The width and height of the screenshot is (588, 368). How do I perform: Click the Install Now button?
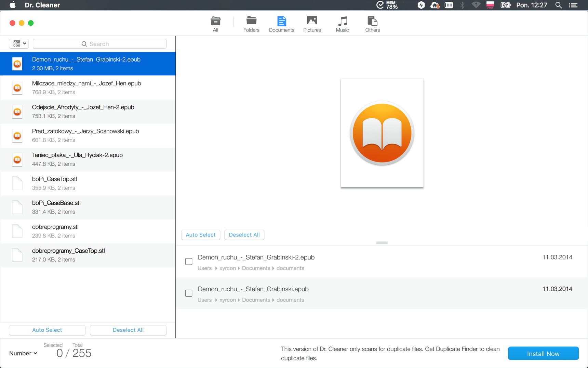[543, 353]
